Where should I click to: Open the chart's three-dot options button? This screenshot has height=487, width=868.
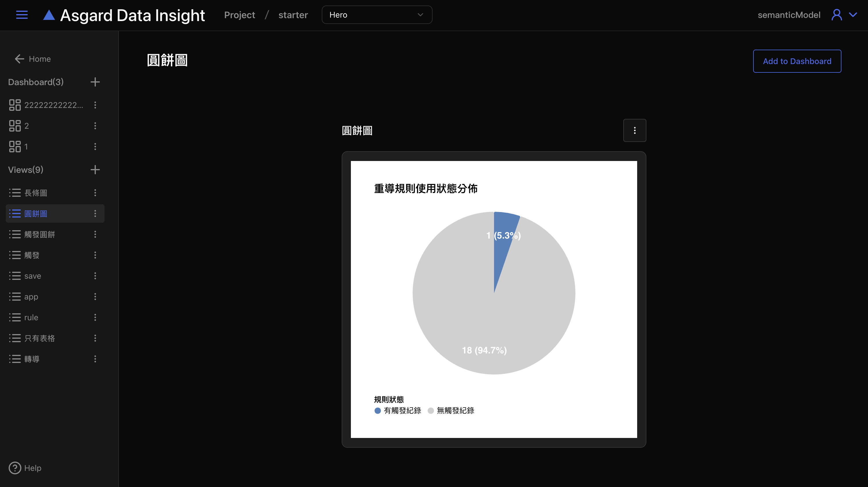635,130
